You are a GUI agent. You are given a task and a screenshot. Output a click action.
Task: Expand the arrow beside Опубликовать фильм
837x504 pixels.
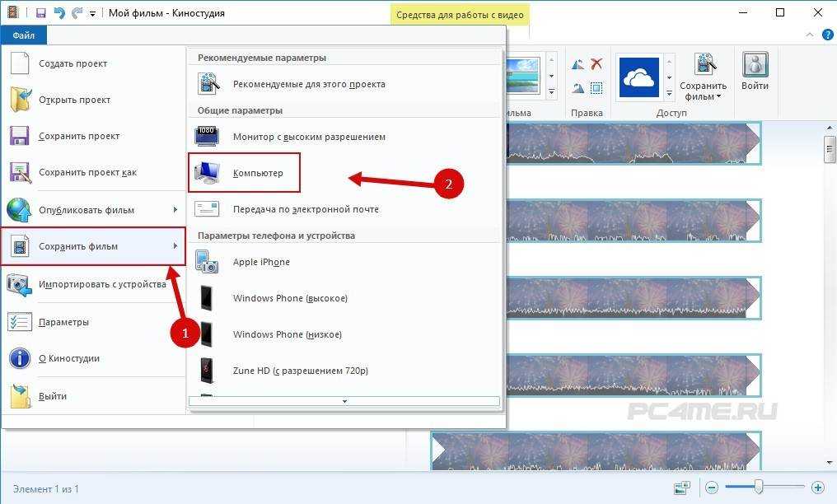(175, 210)
